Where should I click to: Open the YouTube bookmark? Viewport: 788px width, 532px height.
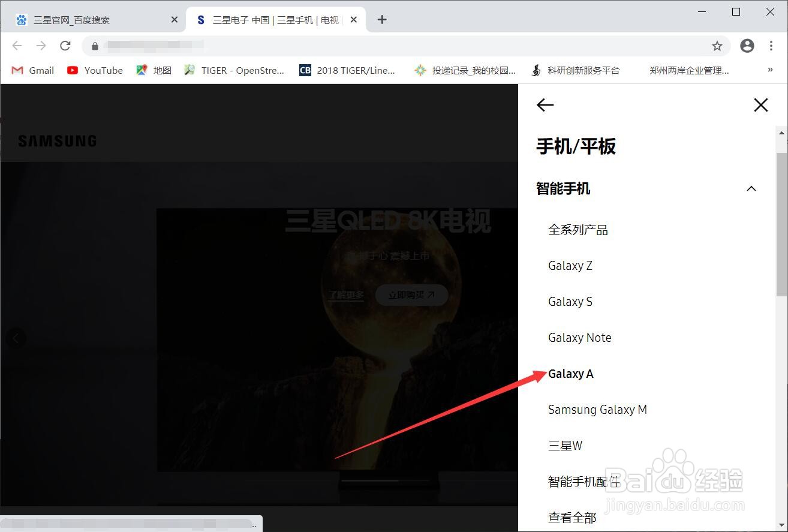[x=95, y=70]
